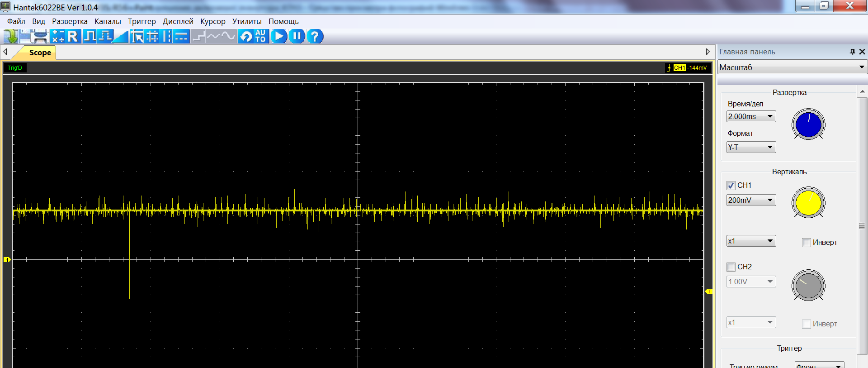Click the AUTO setup icon
The image size is (868, 368).
[261, 36]
